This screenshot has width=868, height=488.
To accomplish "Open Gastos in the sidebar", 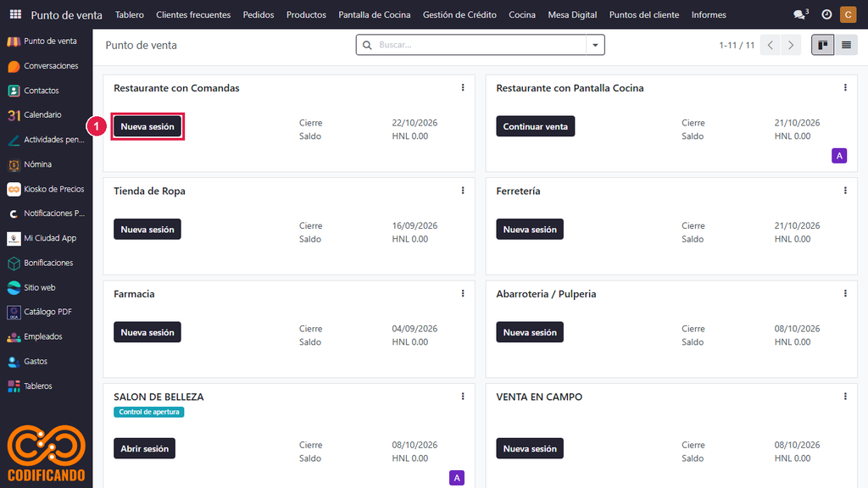I will pyautogui.click(x=28, y=361).
